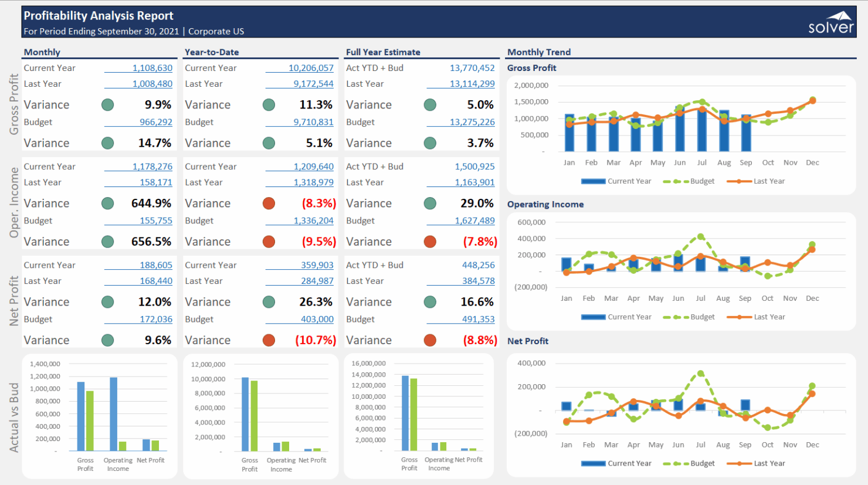Click green indicator next to 3.7% Gross Profit variance
Image resolution: width=868 pixels, height=485 pixels.
(430, 143)
